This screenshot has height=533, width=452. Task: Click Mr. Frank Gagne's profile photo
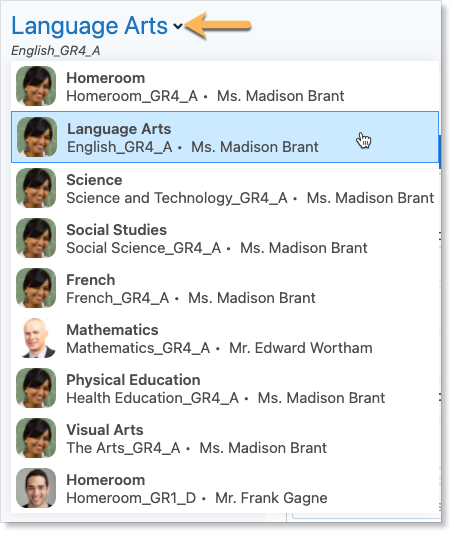pos(36,488)
